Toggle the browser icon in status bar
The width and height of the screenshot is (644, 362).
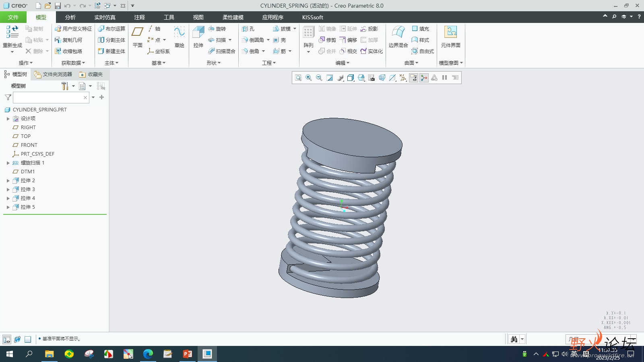(x=17, y=339)
